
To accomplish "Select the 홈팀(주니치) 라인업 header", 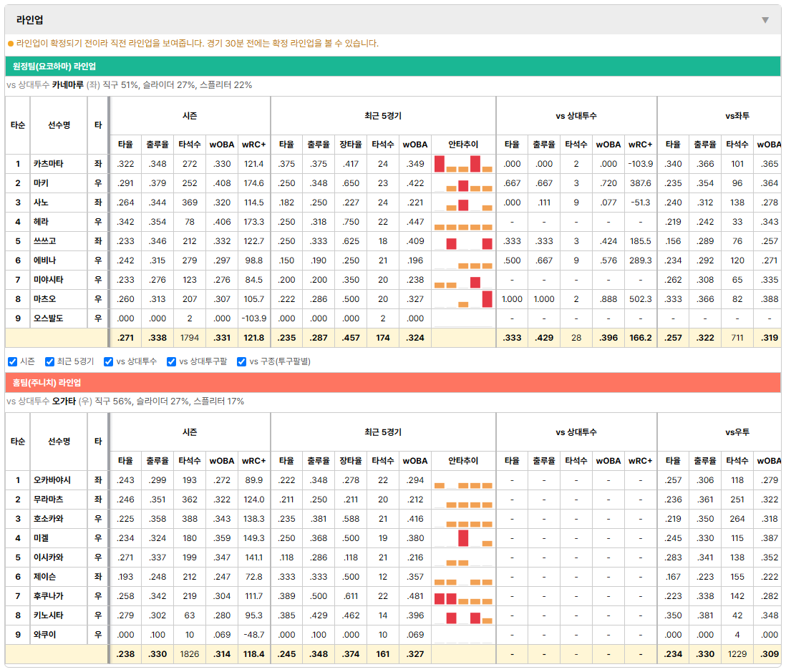I will [x=393, y=382].
